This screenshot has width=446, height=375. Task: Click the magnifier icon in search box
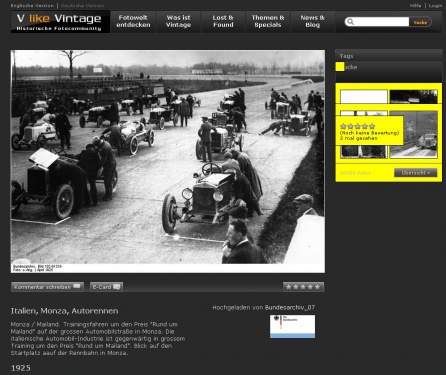pos(350,22)
